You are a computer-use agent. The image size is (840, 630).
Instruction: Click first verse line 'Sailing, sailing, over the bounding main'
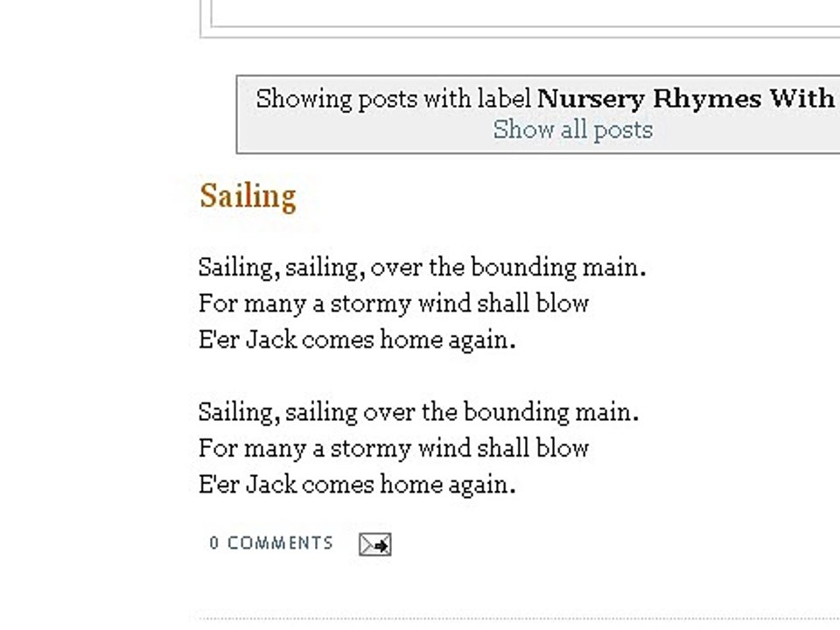422,267
